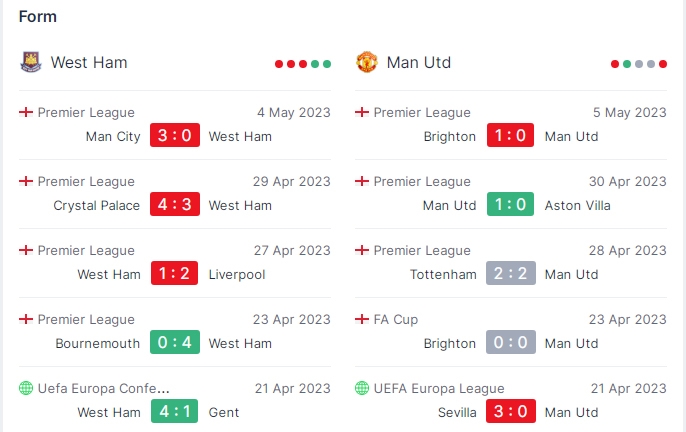Open the Man City 3:0 West Ham score

[175, 135]
